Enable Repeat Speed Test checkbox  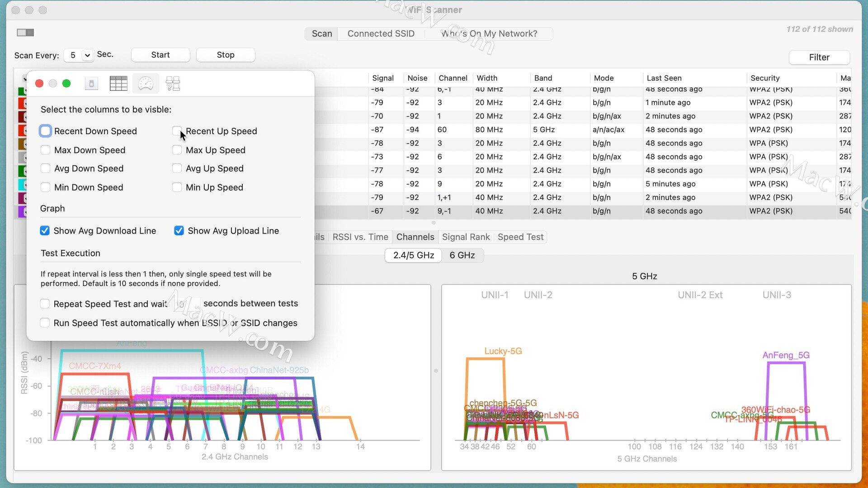tap(45, 304)
